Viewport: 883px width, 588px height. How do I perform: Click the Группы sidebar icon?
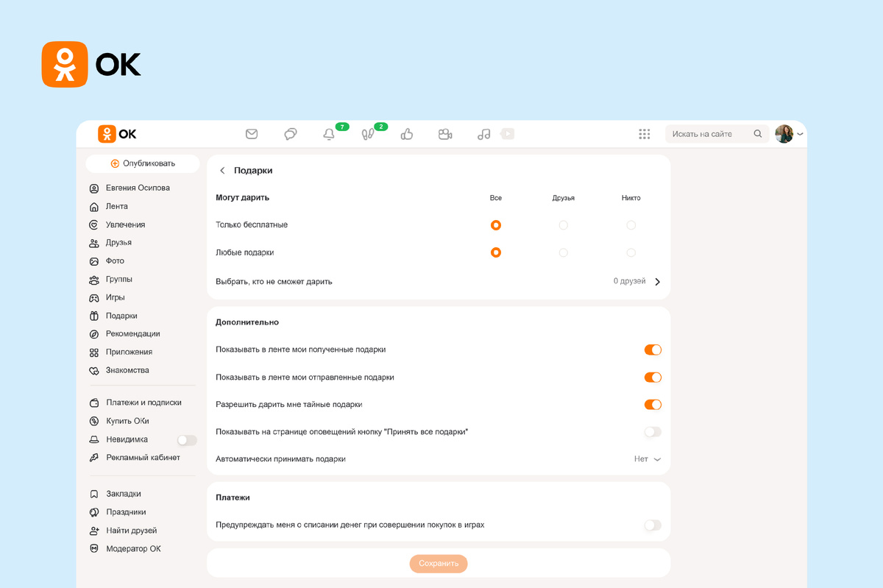[93, 280]
